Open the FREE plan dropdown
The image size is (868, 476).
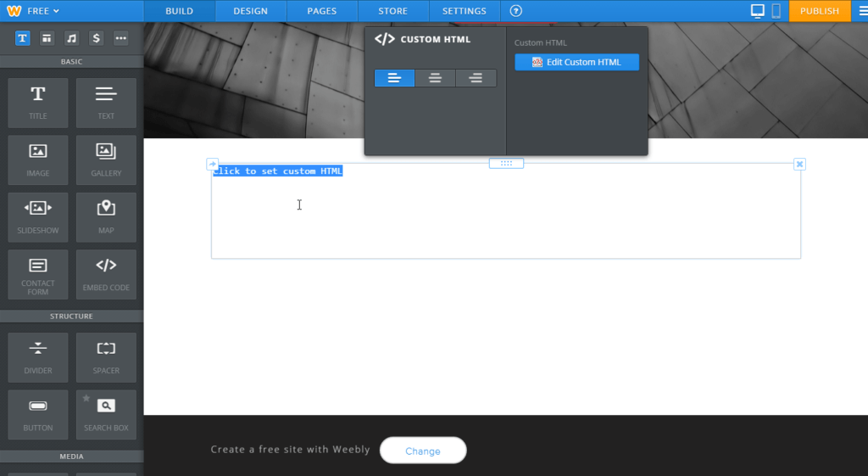(x=43, y=11)
